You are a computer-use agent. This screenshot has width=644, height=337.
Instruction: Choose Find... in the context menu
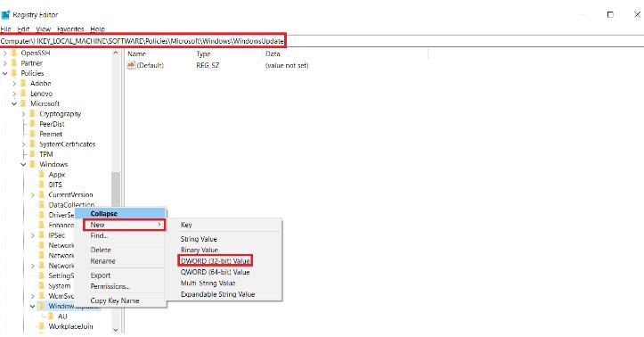tap(121, 236)
